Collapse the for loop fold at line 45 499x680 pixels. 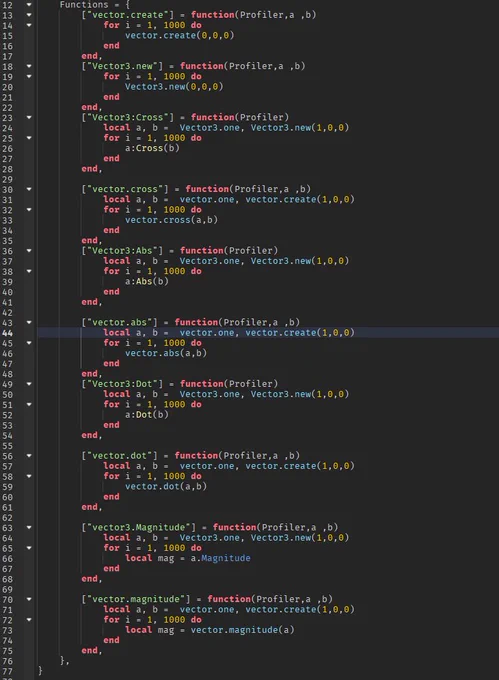(x=29, y=343)
